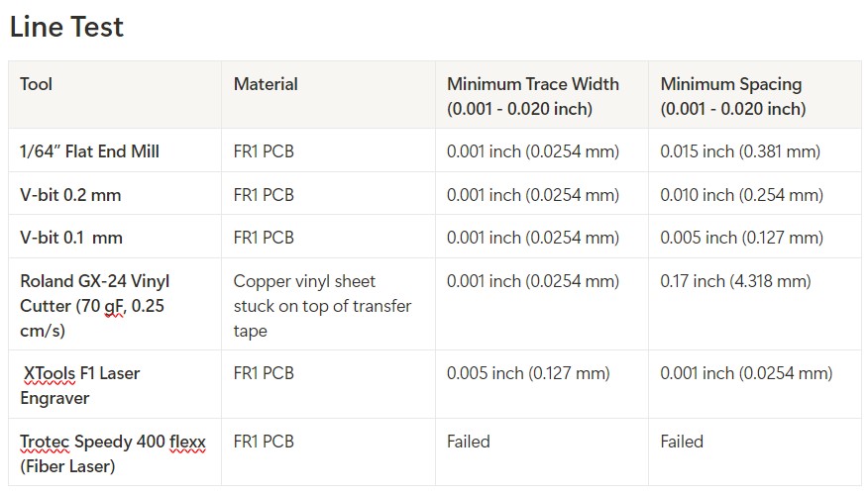Select the Material column header
868x495 pixels.
tap(328, 95)
